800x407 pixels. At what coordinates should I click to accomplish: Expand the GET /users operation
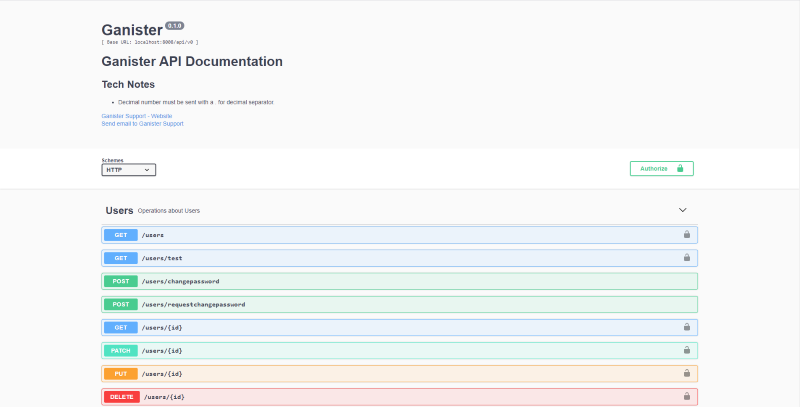[x=399, y=235]
